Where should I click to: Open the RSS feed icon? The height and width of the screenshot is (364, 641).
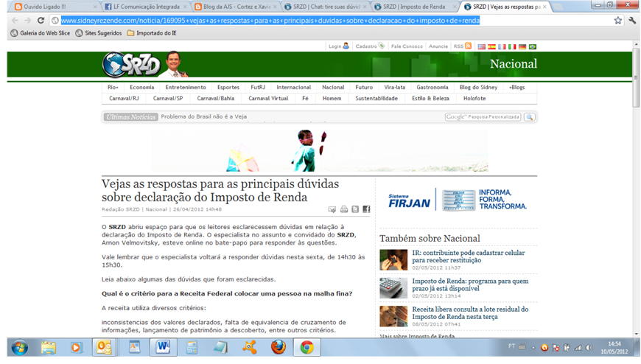(469, 46)
